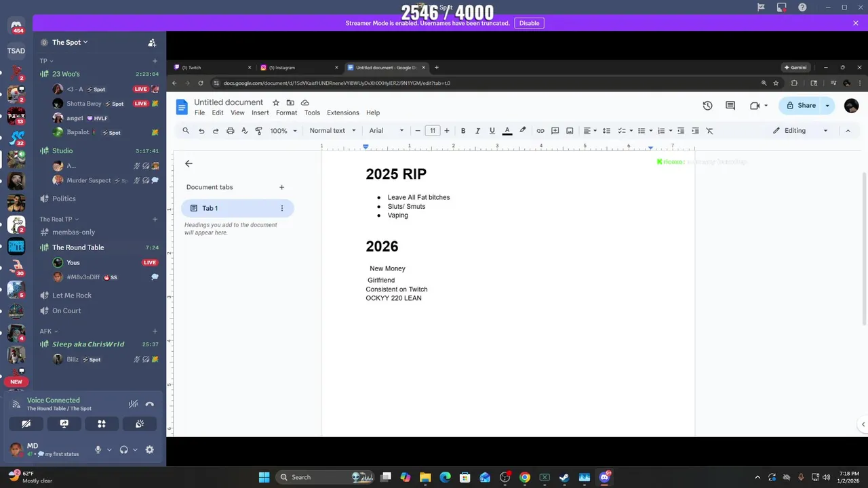Open the bulleted list dropdown
Screen dimensions: 868x488
(x=644, y=131)
